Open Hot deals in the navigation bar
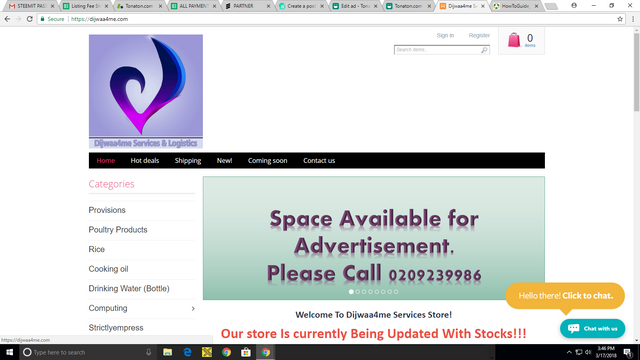The height and width of the screenshot is (360, 640). 144,160
